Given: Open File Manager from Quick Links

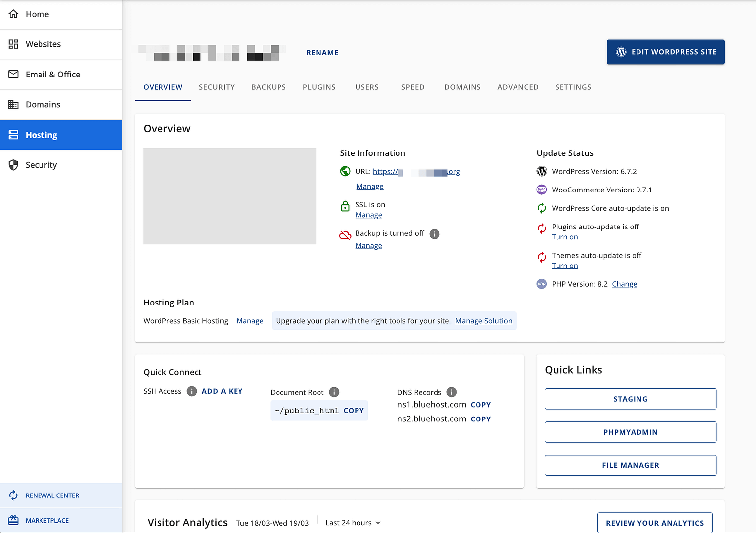Looking at the screenshot, I should [631, 465].
